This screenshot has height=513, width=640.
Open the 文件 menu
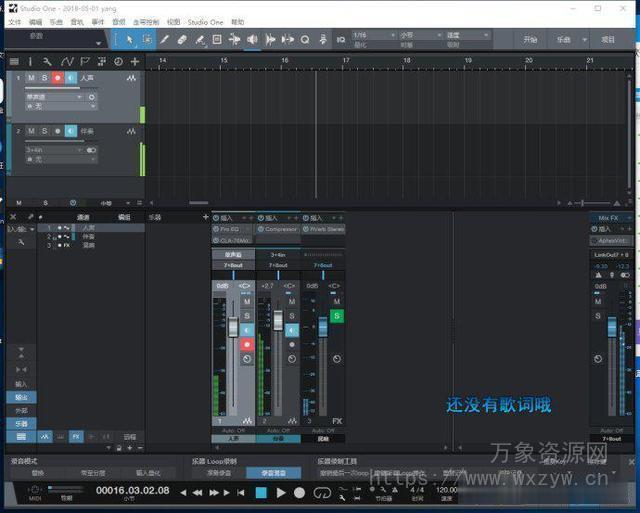point(14,21)
